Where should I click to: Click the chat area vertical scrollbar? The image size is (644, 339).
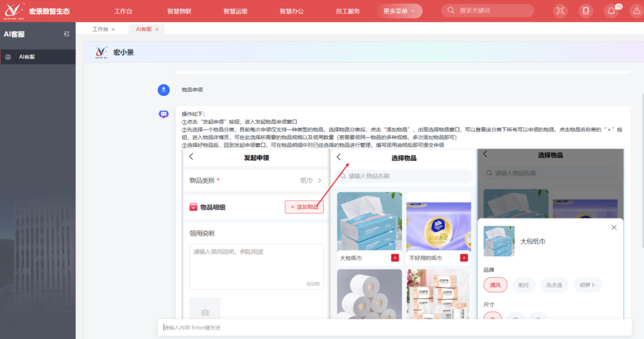pos(642,171)
